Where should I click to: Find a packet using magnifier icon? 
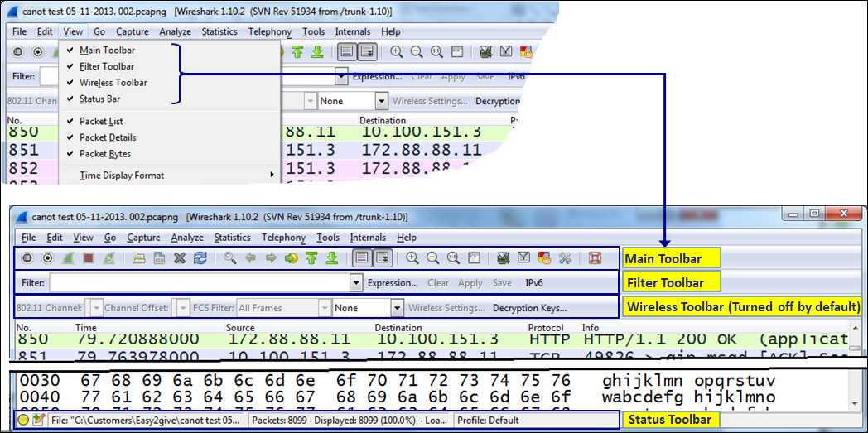click(229, 257)
